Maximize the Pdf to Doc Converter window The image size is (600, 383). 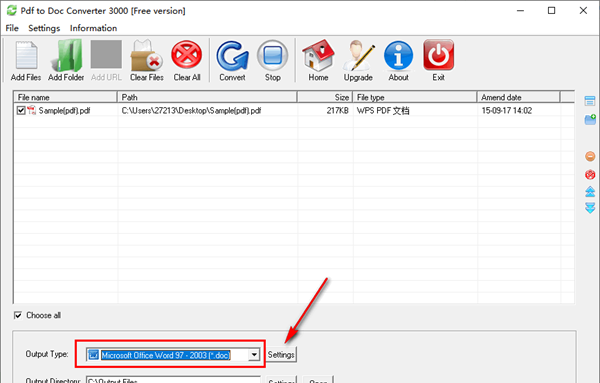point(551,10)
